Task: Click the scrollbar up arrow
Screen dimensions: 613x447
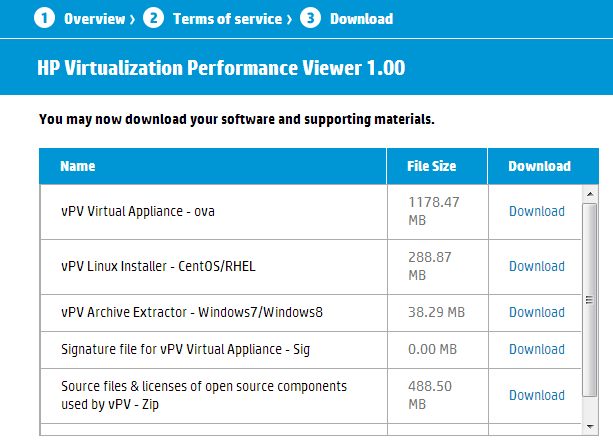Action: (x=590, y=194)
